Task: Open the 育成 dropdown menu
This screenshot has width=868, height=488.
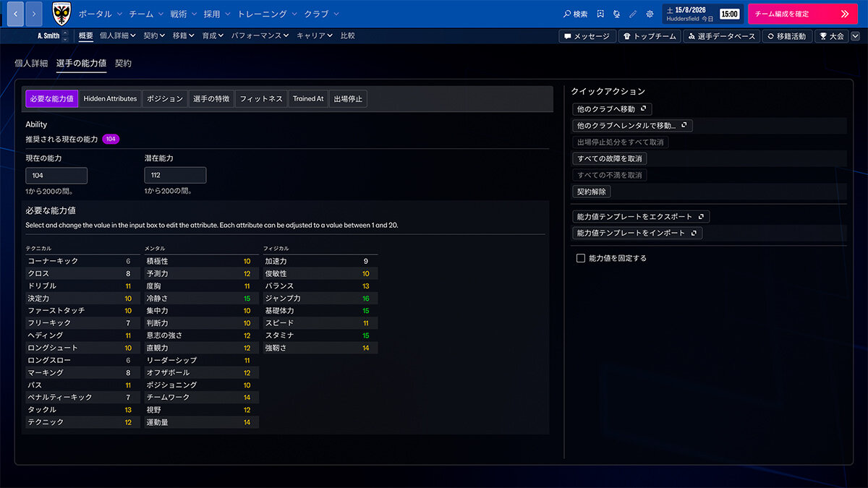Action: pos(213,35)
